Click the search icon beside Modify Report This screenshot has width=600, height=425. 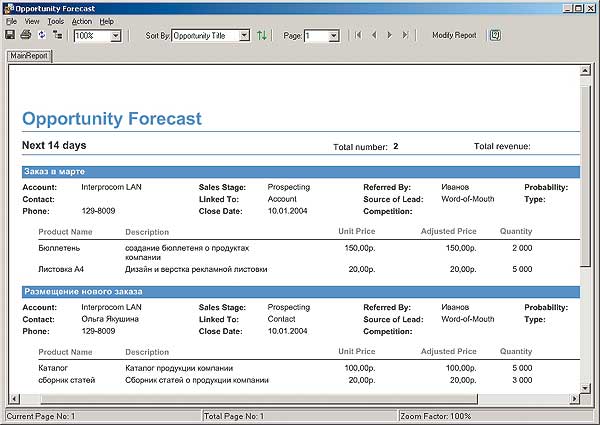[495, 35]
